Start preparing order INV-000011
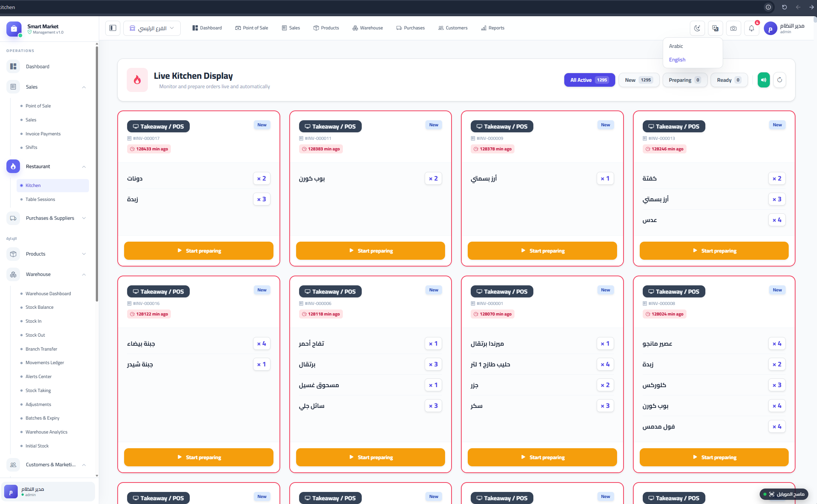 370,251
